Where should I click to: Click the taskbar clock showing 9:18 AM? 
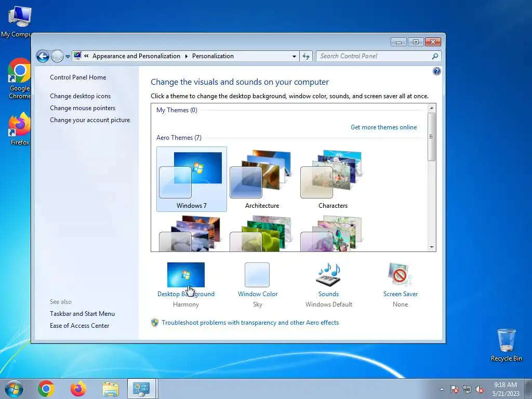(506, 389)
